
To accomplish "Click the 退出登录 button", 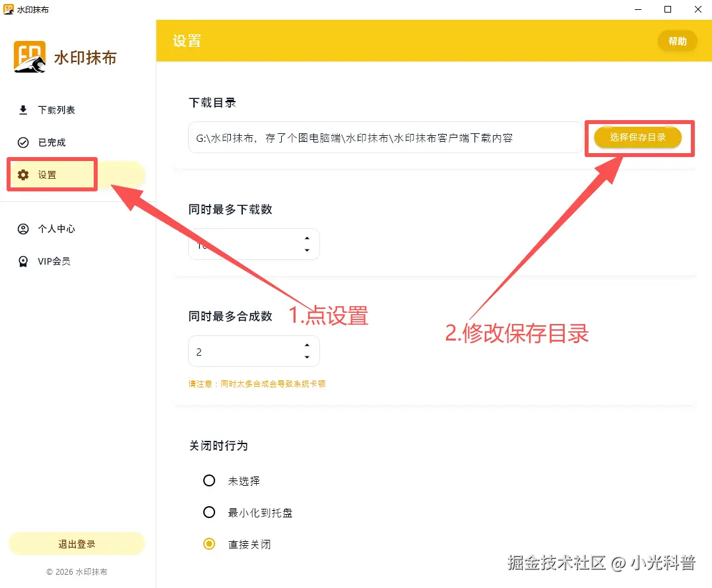I will [77, 544].
